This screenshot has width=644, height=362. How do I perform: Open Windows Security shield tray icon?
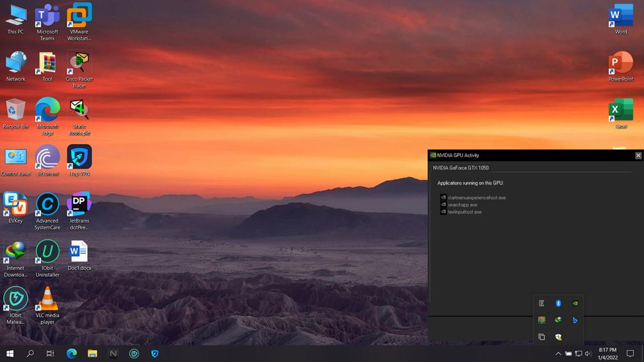(558, 337)
